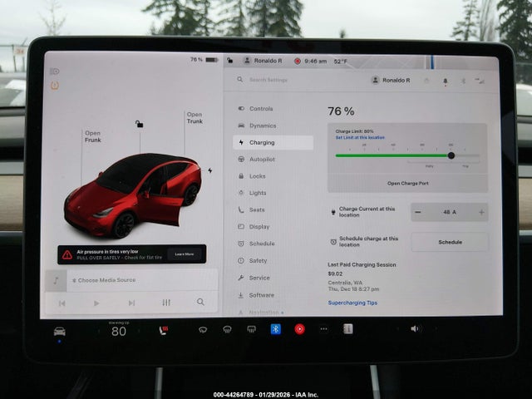Tap the Ronaldo R profile in settings header

(391, 80)
